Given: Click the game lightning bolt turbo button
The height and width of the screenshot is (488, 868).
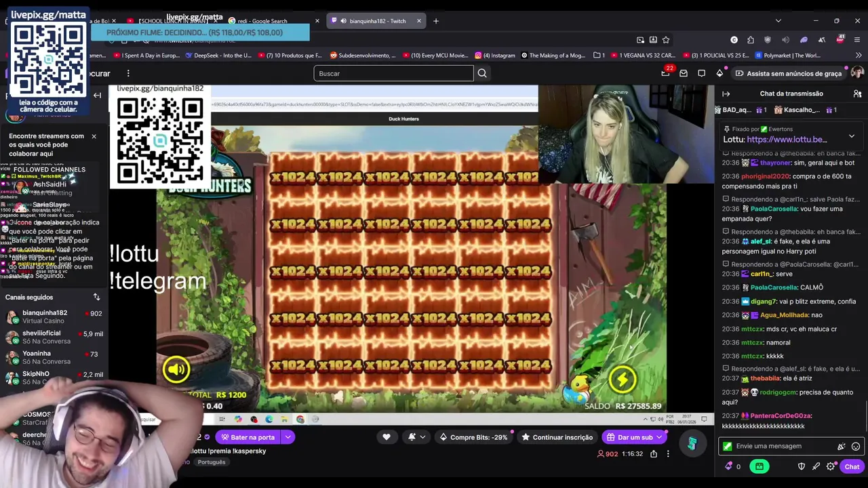Looking at the screenshot, I should tap(622, 379).
